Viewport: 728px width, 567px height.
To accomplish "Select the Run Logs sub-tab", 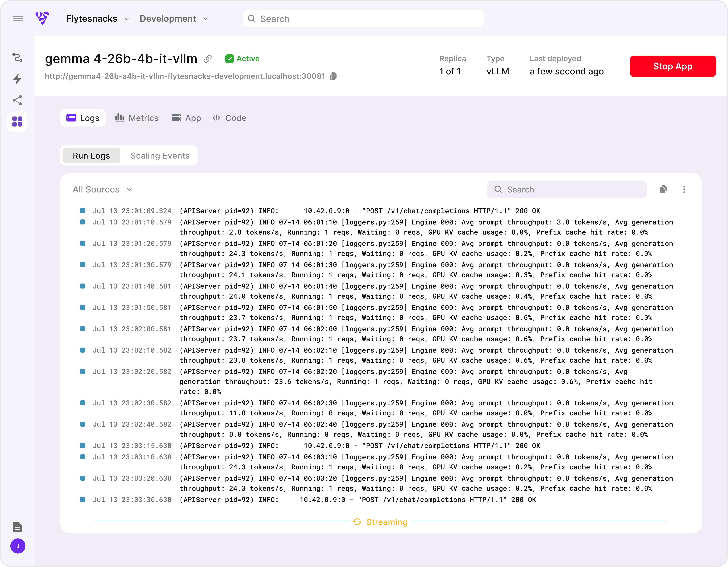I will (91, 156).
